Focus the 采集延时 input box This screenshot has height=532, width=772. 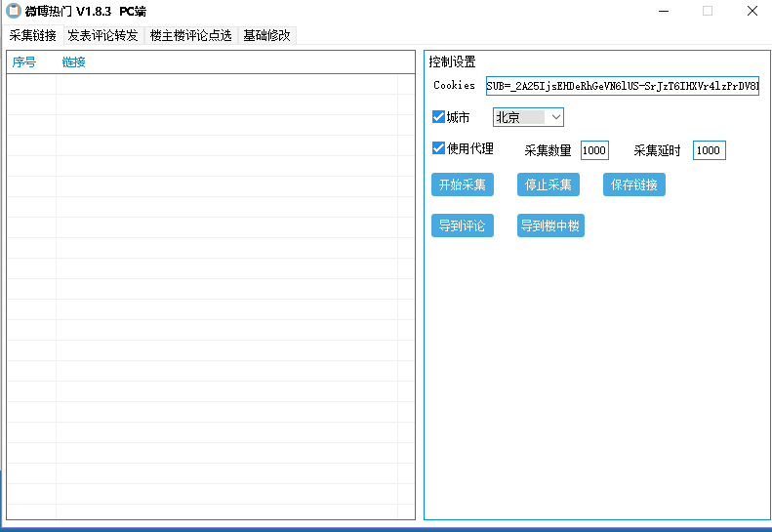click(709, 150)
